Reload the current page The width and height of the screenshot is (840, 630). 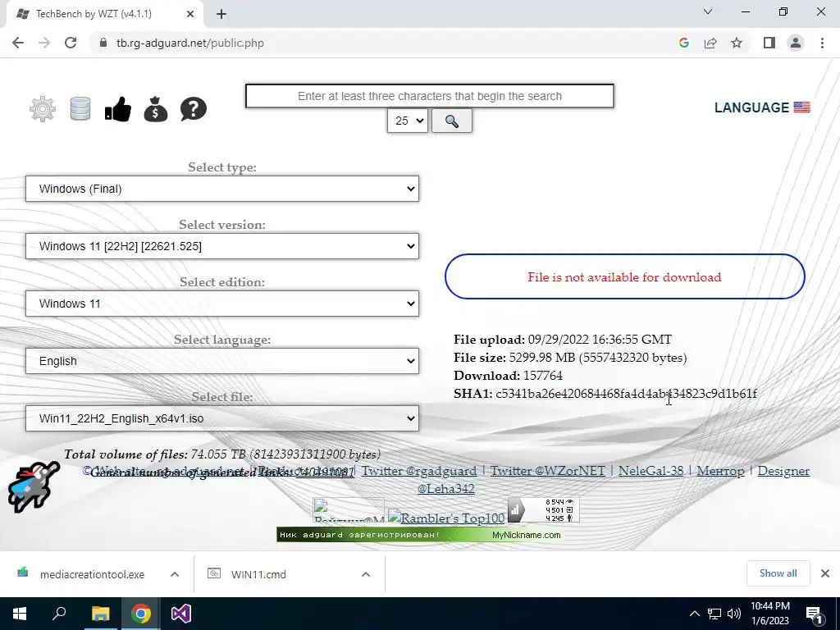click(71, 43)
